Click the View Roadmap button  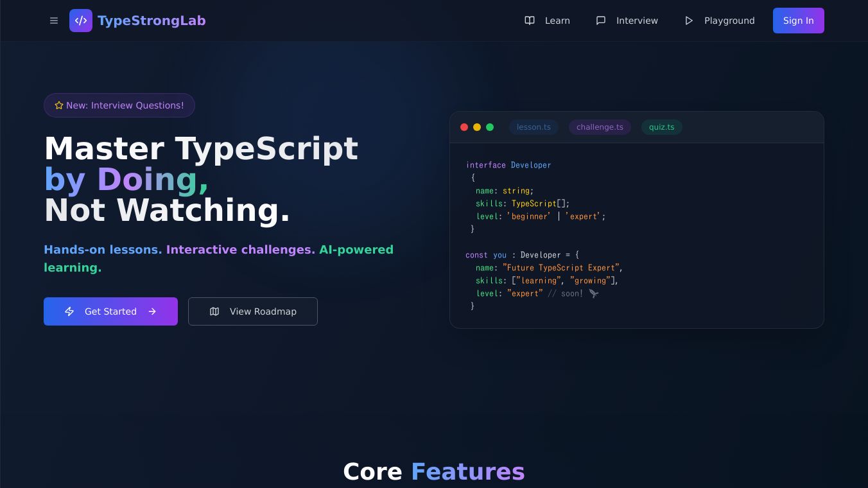click(253, 311)
